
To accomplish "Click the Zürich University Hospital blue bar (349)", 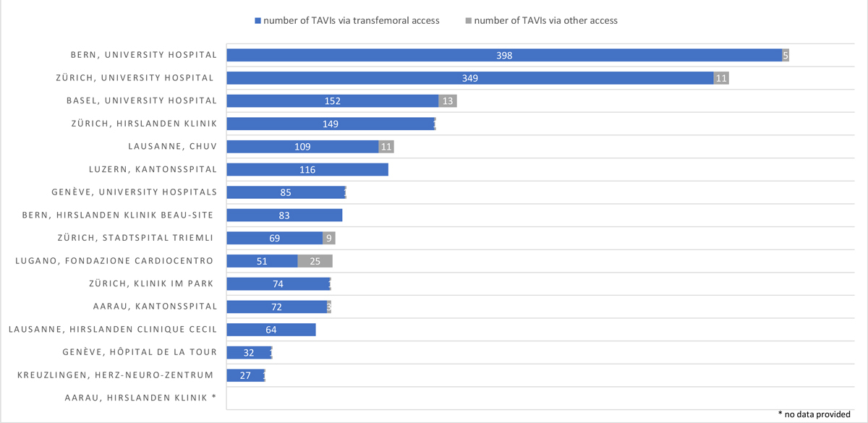I will pyautogui.click(x=470, y=78).
